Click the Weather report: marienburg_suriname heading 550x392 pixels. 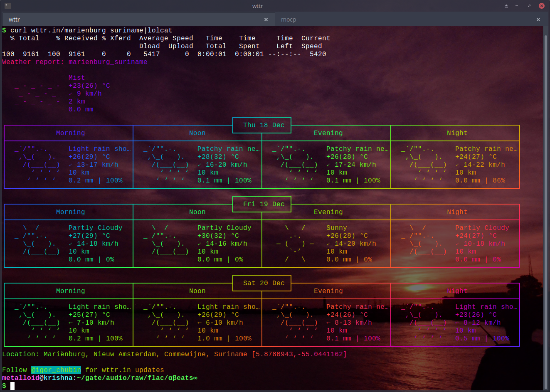pos(75,62)
